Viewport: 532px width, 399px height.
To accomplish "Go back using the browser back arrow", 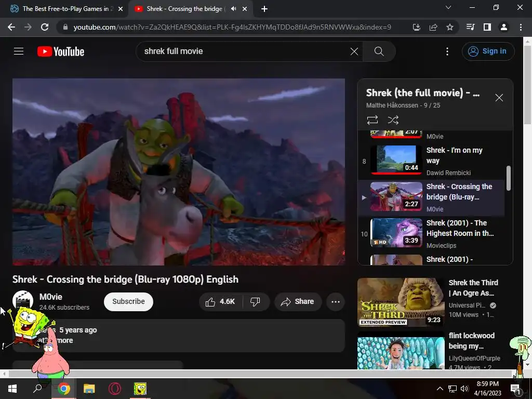I will 11,27.
